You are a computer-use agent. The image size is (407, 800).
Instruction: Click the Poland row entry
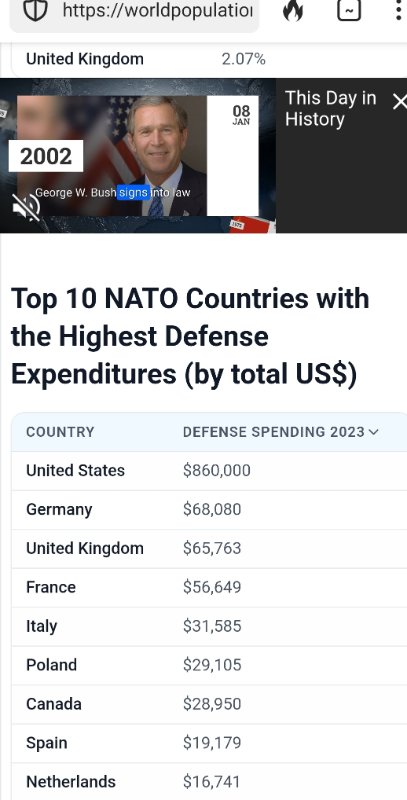(x=209, y=665)
